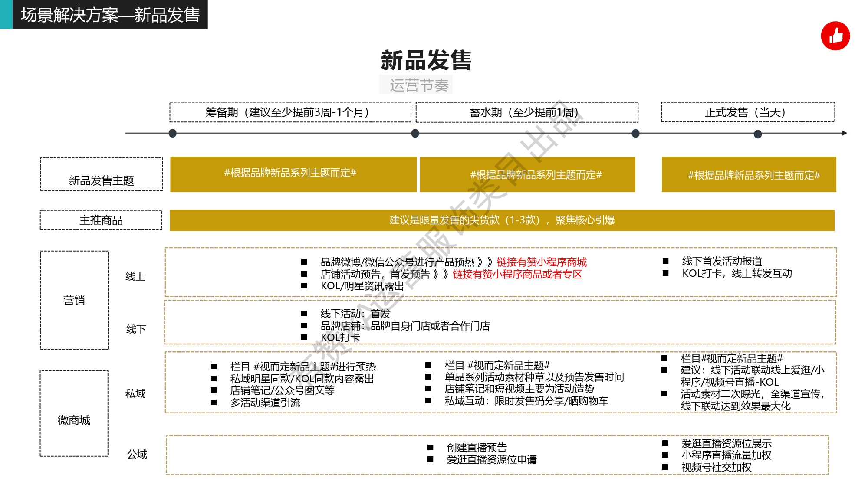Click the line 小程序直播流量加权

(x=727, y=455)
